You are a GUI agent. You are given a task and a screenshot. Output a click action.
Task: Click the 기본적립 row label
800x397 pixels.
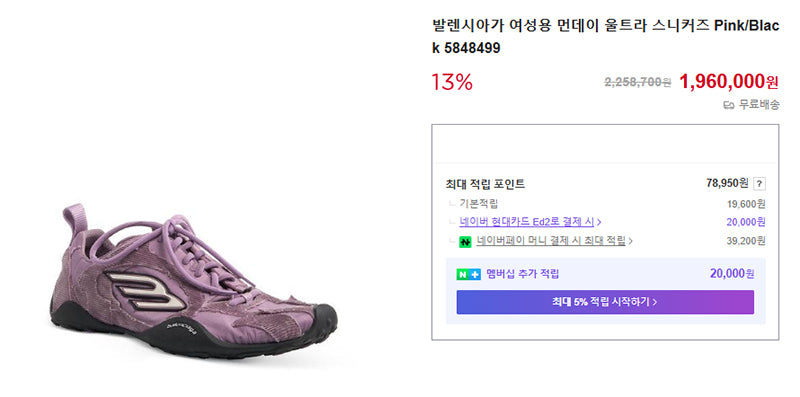[479, 203]
